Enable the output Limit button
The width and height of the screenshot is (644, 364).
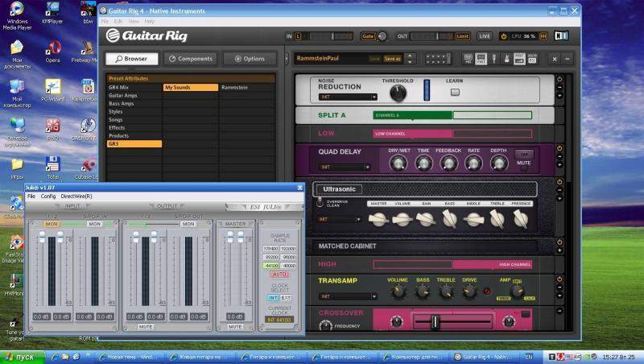[462, 36]
